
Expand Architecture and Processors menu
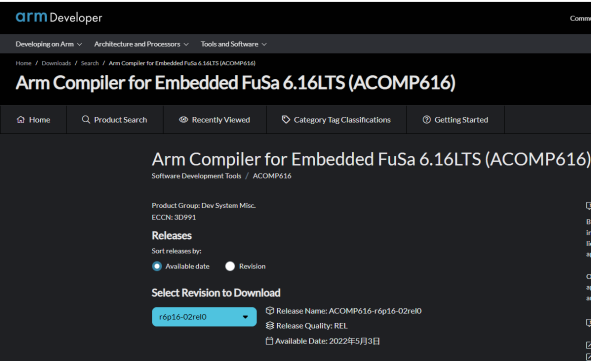click(x=141, y=44)
